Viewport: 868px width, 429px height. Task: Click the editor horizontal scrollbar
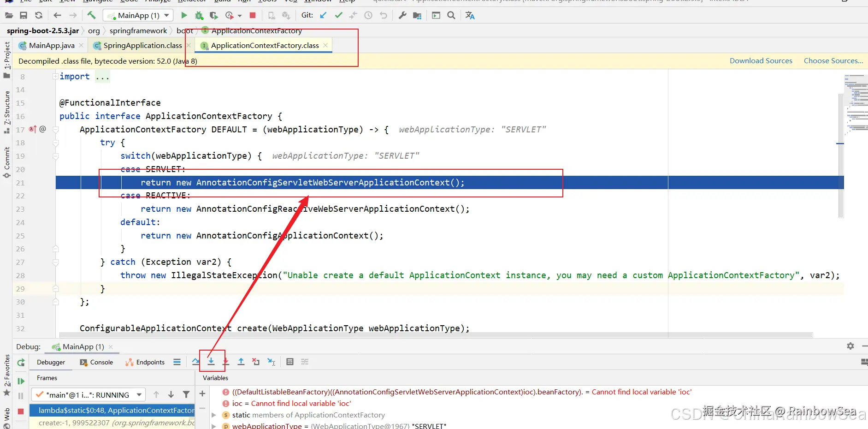pos(436,335)
